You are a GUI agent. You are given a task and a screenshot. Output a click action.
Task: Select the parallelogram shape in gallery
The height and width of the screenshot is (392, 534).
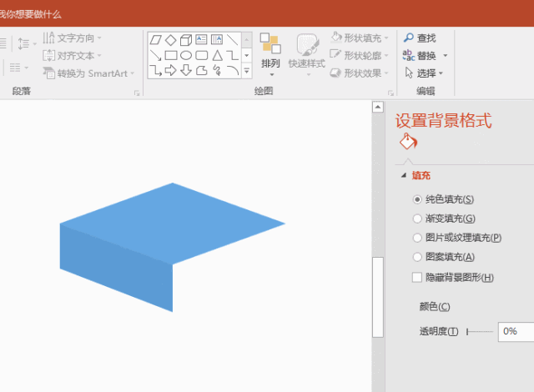(x=156, y=40)
